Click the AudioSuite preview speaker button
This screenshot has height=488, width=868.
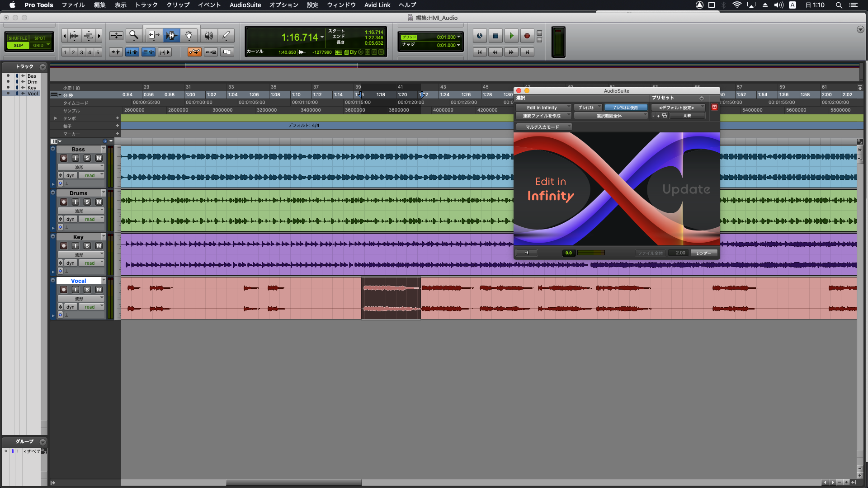coord(527,253)
